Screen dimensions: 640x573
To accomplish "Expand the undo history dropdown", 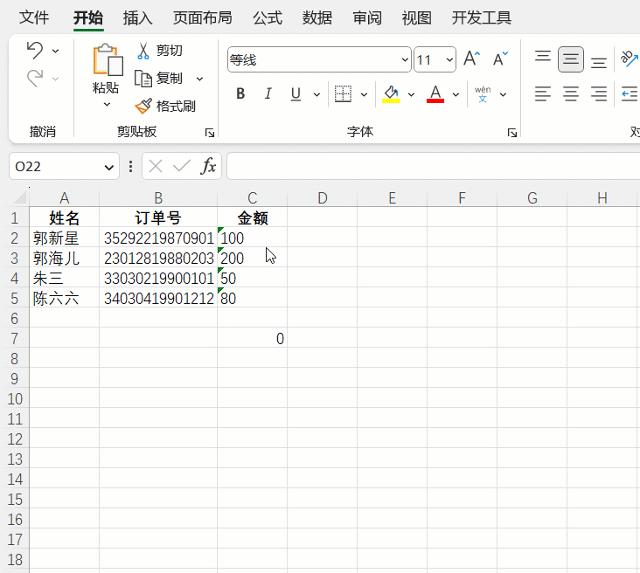I will click(56, 51).
